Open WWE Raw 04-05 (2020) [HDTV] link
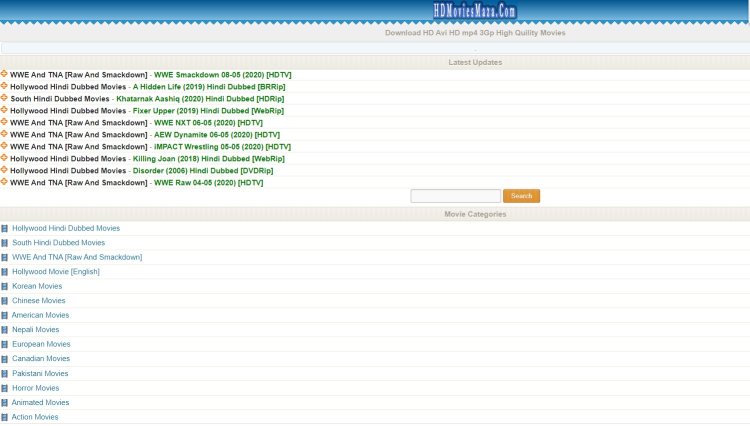750x426 pixels. click(209, 183)
